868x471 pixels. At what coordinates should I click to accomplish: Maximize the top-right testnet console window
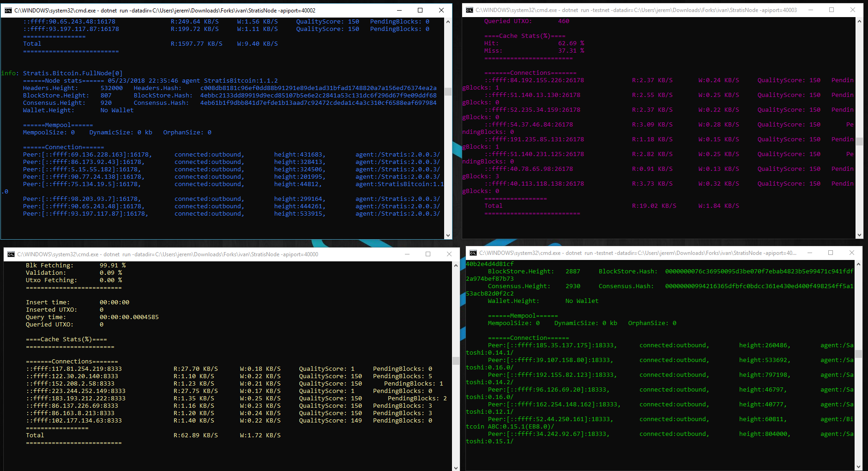click(832, 9)
